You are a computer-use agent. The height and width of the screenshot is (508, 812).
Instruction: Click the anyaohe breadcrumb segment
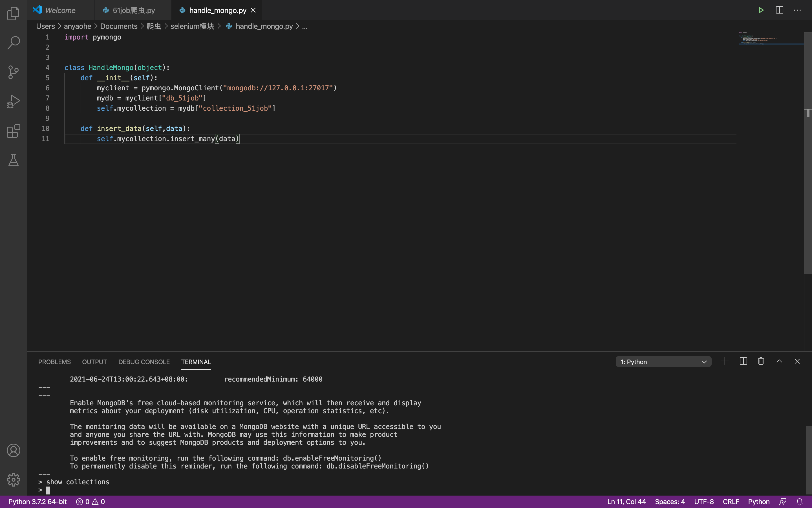78,26
